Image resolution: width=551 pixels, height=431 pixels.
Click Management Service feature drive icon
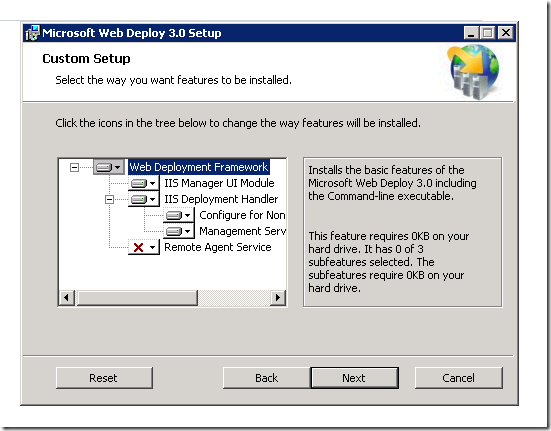click(179, 231)
